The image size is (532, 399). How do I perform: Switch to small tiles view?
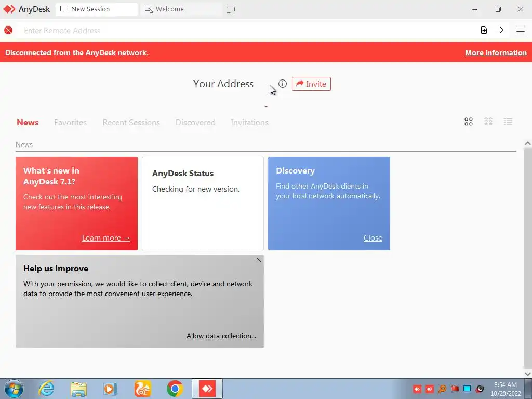pyautogui.click(x=488, y=122)
